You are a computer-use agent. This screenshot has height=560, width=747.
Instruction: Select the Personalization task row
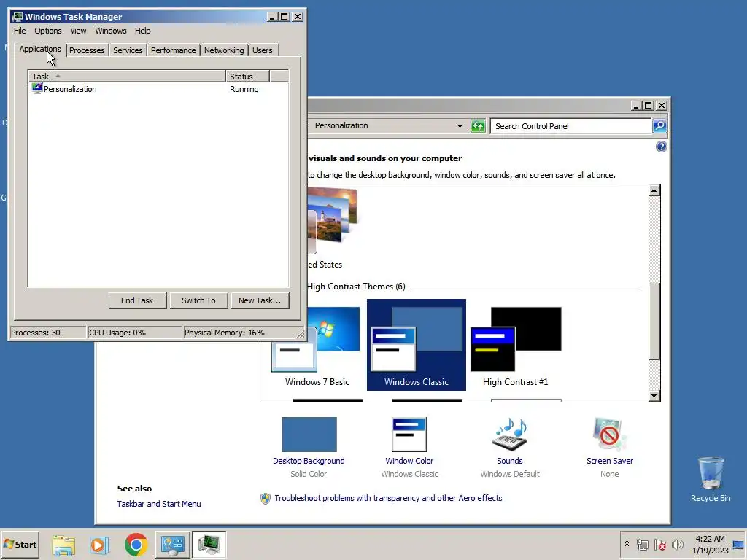[158, 89]
